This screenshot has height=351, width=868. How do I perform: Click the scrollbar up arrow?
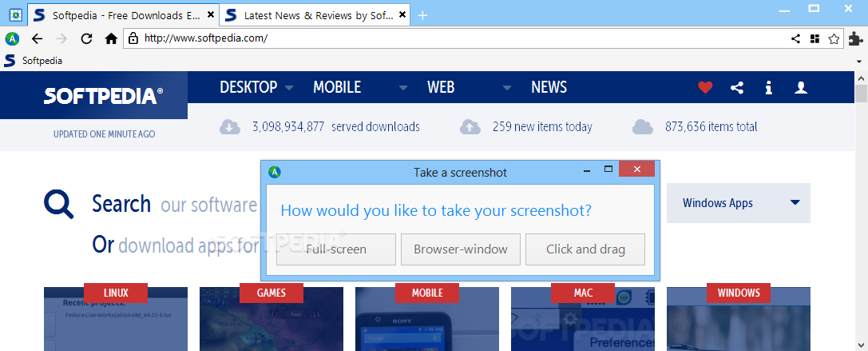[861, 78]
